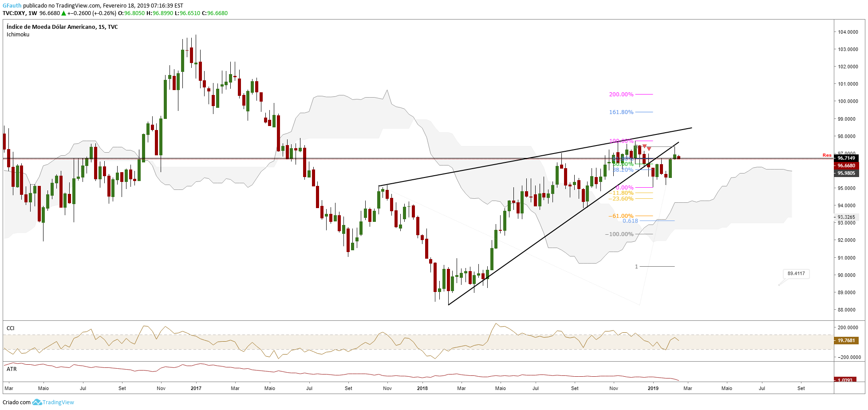The height and width of the screenshot is (410, 868).
Task: Click the 161.80% Fibonacci level label
Action: (621, 112)
